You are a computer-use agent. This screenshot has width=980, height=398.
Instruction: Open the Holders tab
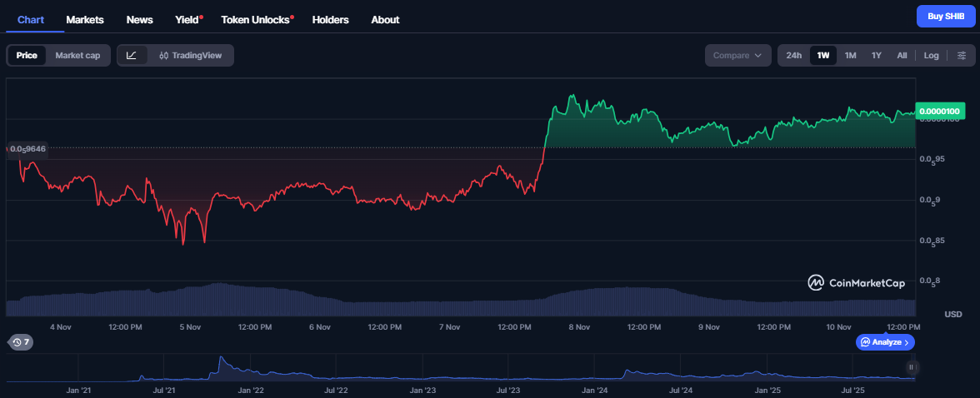(x=330, y=19)
